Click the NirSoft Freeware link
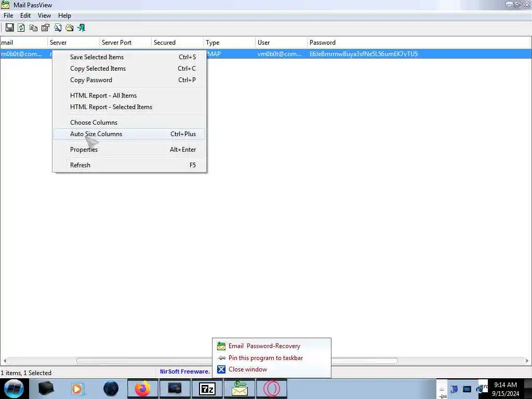532x399 pixels. [185, 371]
